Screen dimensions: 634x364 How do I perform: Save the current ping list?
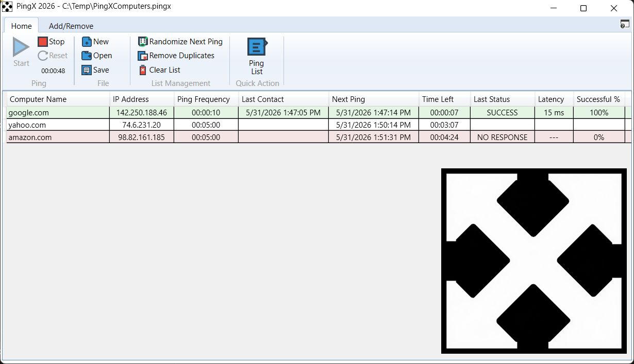click(x=95, y=70)
